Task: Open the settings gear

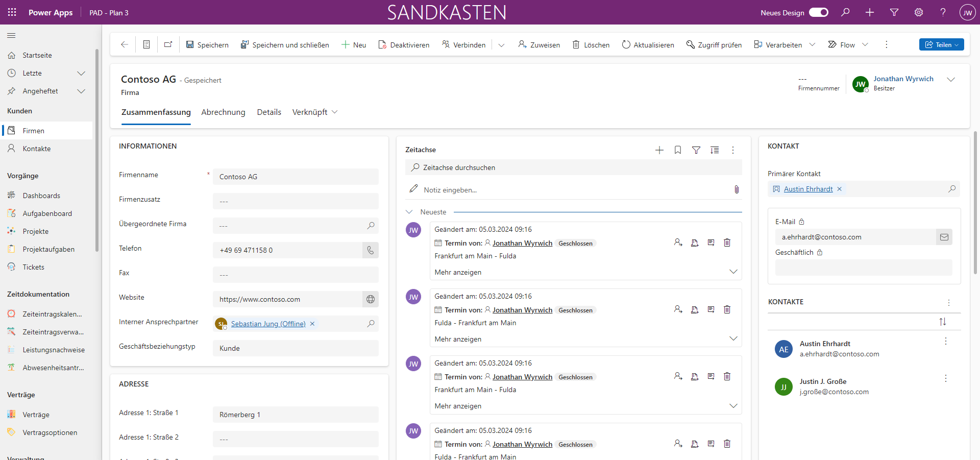Action: coord(919,12)
